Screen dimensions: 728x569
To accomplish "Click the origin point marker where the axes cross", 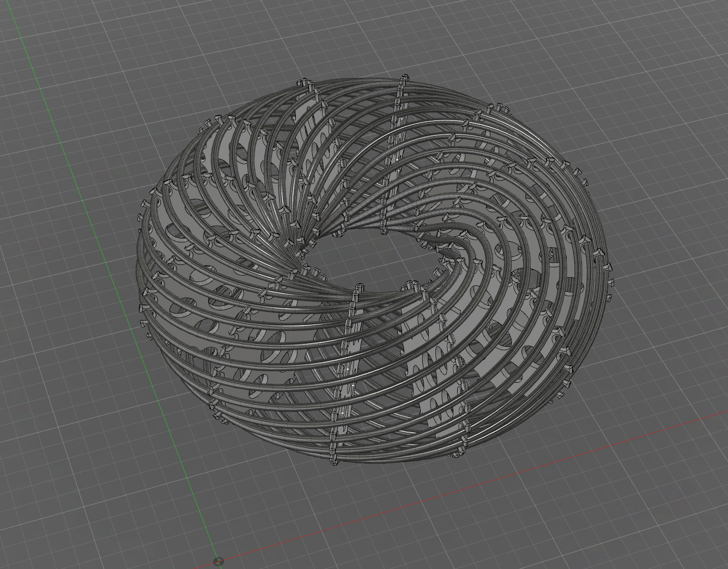I will tap(219, 561).
